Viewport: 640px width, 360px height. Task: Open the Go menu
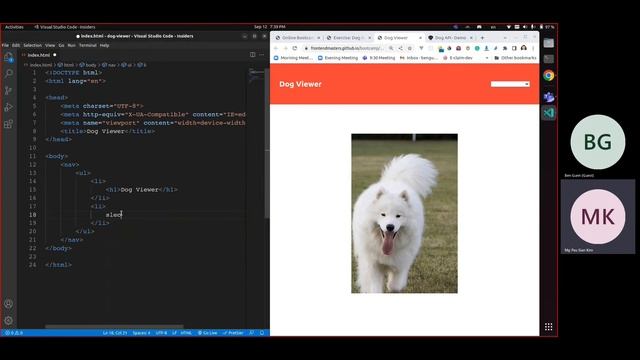point(61,45)
